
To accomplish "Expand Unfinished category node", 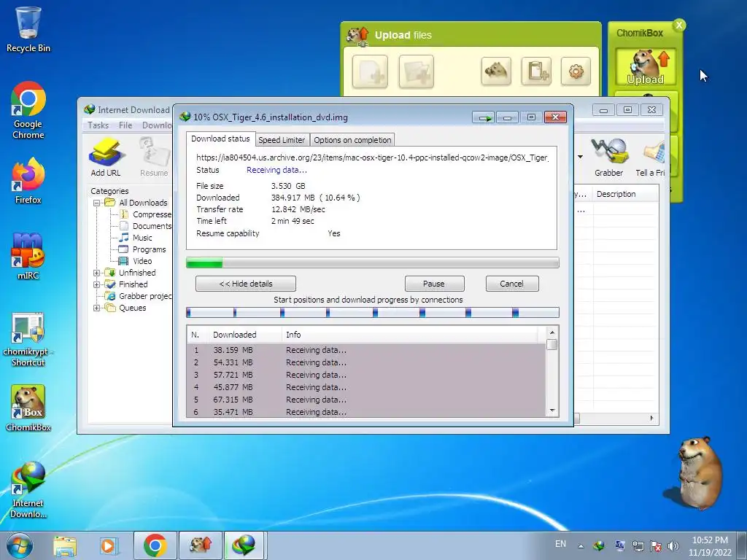I will click(x=97, y=273).
